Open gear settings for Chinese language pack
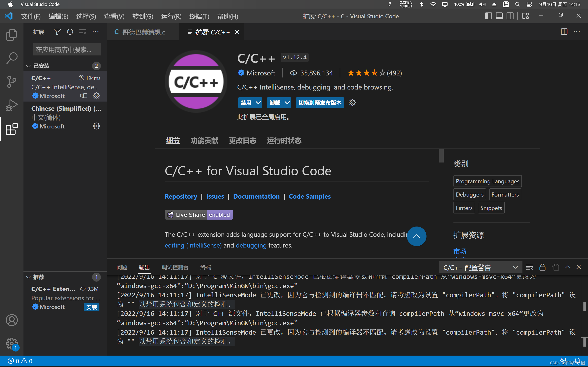The width and height of the screenshot is (588, 367). point(96,126)
